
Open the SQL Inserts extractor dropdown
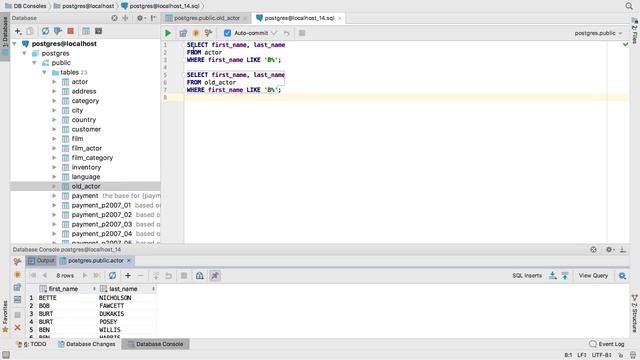click(527, 276)
